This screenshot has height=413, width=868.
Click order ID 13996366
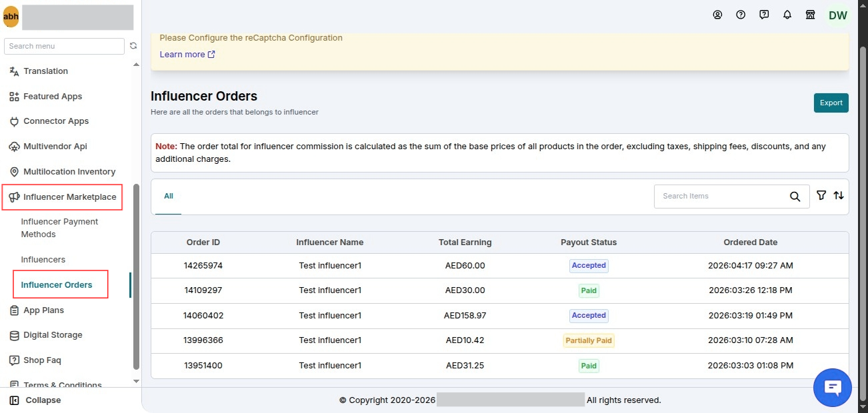click(x=203, y=340)
